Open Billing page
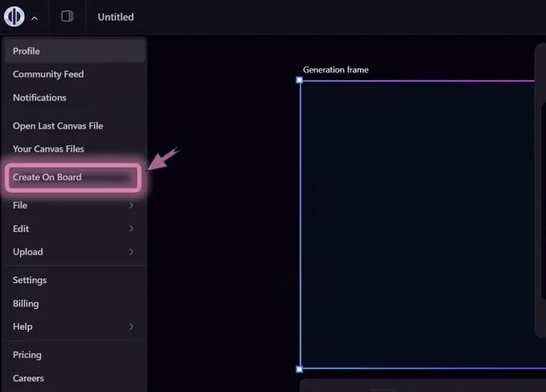 tap(75, 303)
